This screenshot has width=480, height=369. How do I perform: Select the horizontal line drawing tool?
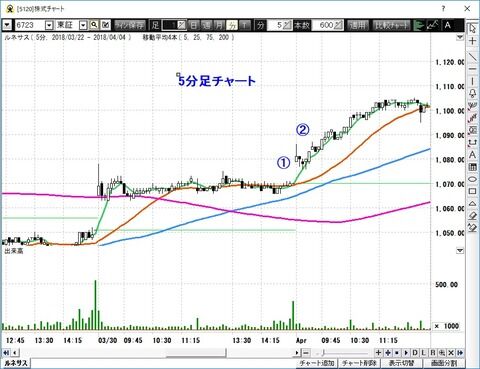click(472, 69)
